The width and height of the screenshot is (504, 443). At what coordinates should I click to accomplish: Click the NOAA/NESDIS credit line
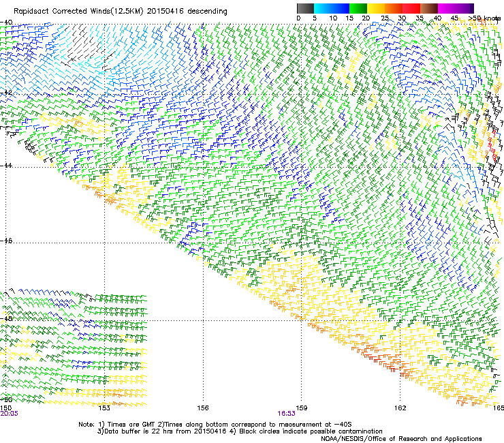401,439
